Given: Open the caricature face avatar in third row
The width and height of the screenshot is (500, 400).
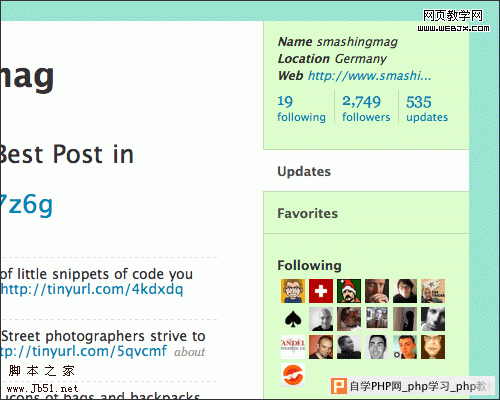Looking at the screenshot, I should coord(433,347).
